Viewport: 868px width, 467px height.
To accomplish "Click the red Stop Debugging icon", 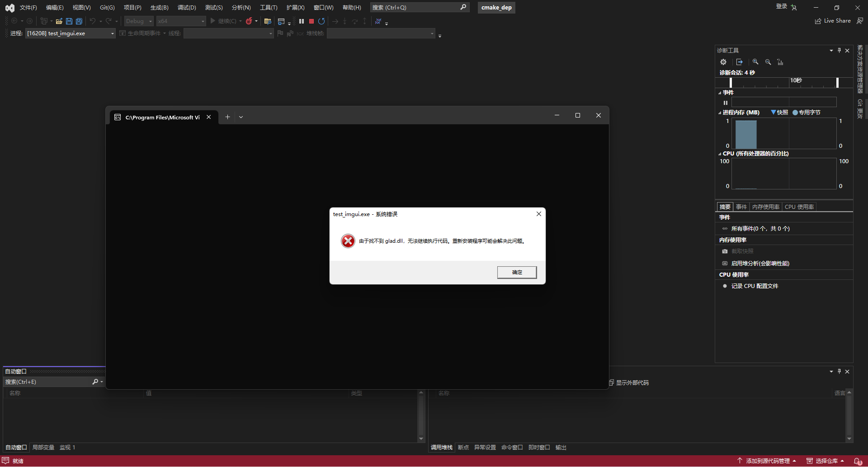I will tap(311, 21).
